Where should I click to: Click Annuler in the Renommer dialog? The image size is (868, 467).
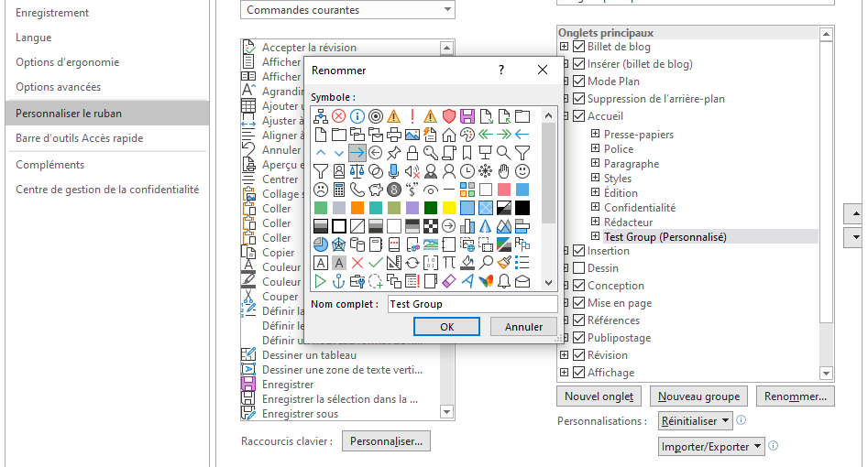pos(523,327)
